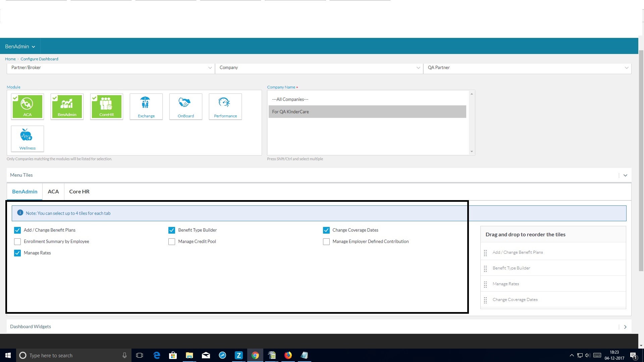Uncheck Add / Change Benefit Plans

(17, 230)
